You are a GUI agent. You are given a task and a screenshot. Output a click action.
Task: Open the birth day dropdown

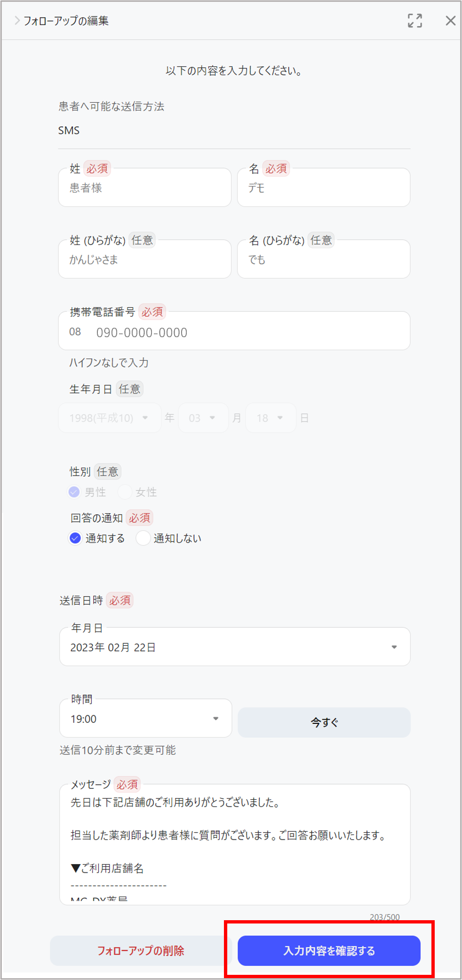(x=271, y=418)
